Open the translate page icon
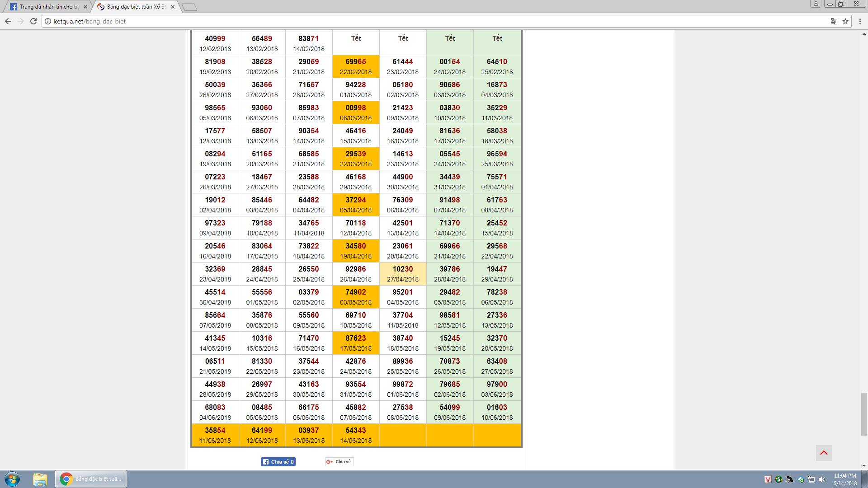 (834, 21)
